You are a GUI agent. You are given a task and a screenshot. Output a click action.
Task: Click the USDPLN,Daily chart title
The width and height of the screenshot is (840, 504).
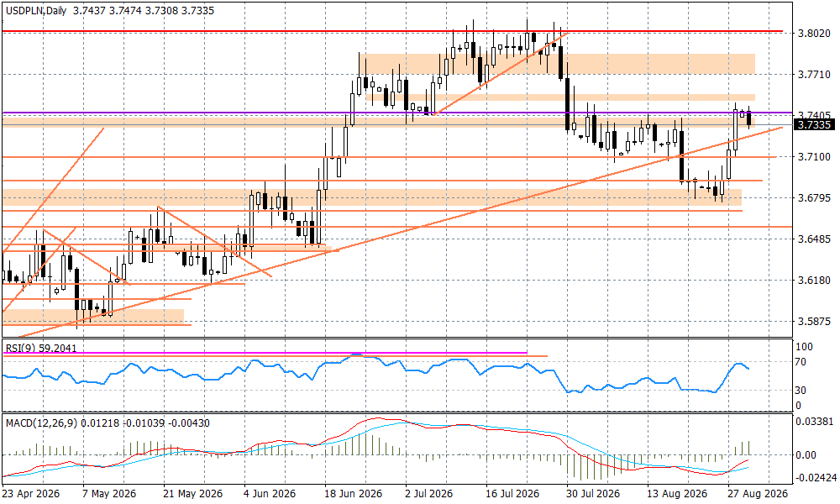pyautogui.click(x=36, y=11)
